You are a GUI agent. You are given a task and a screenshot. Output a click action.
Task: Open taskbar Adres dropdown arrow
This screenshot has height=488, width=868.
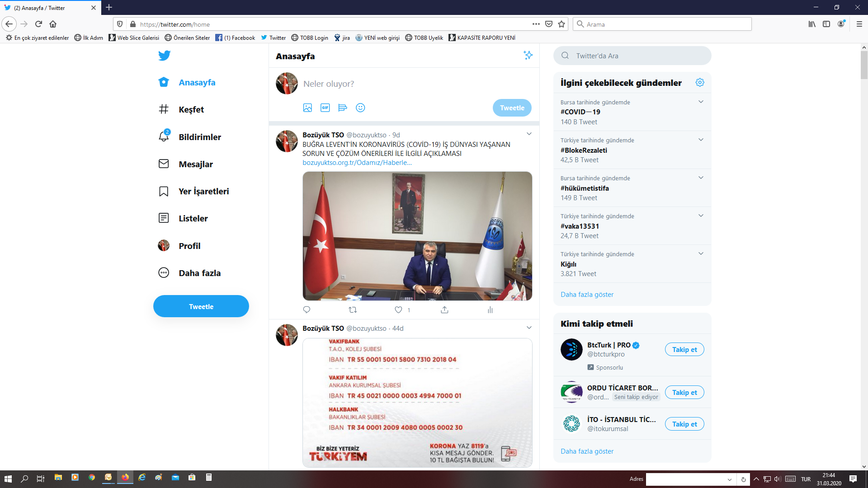tap(729, 479)
